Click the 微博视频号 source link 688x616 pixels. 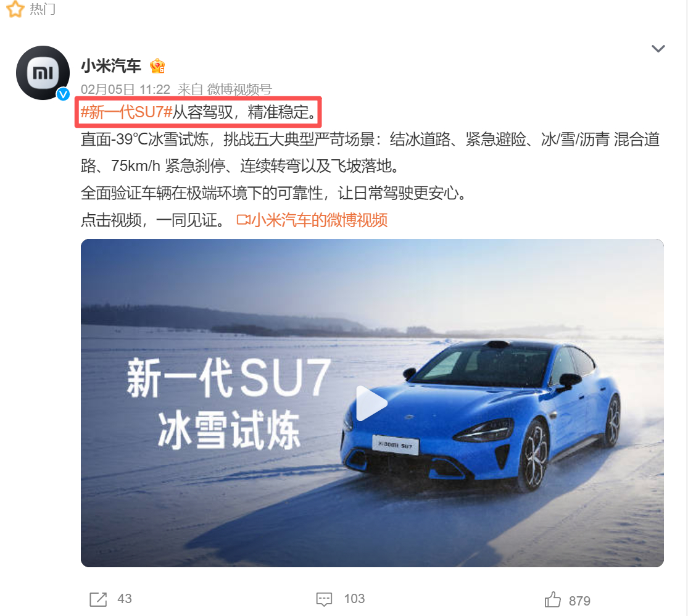[239, 89]
